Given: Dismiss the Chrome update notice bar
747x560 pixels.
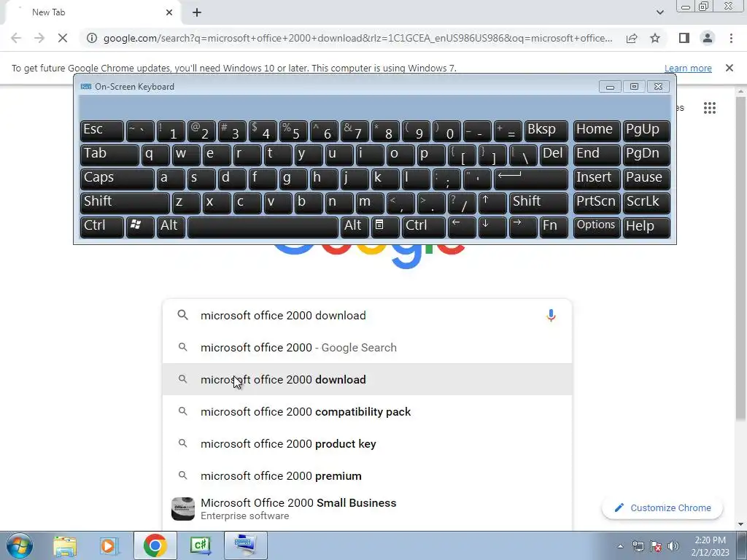Looking at the screenshot, I should [729, 68].
